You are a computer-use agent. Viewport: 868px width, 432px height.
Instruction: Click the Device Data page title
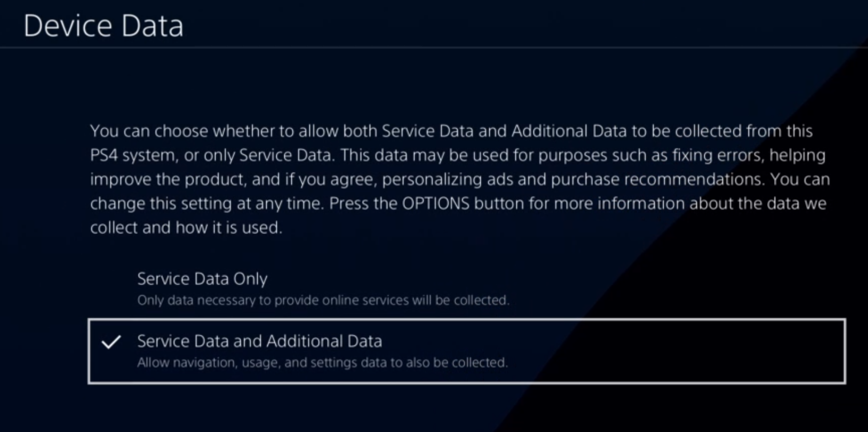coord(103,26)
